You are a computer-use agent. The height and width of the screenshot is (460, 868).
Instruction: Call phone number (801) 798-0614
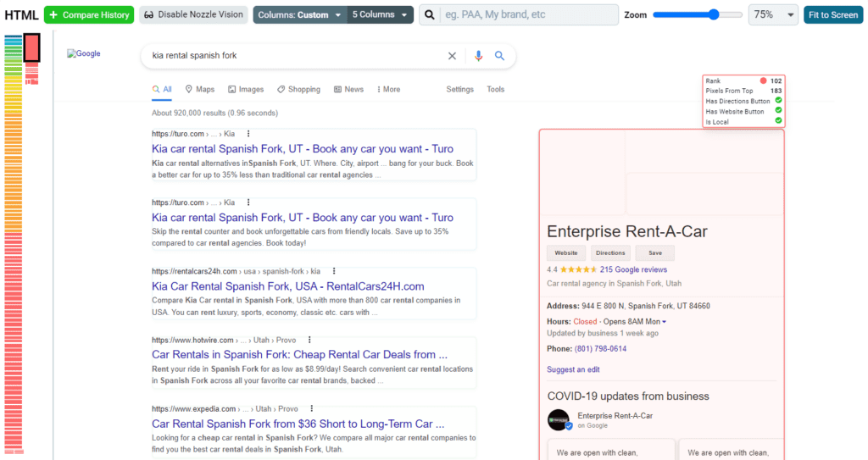click(601, 349)
